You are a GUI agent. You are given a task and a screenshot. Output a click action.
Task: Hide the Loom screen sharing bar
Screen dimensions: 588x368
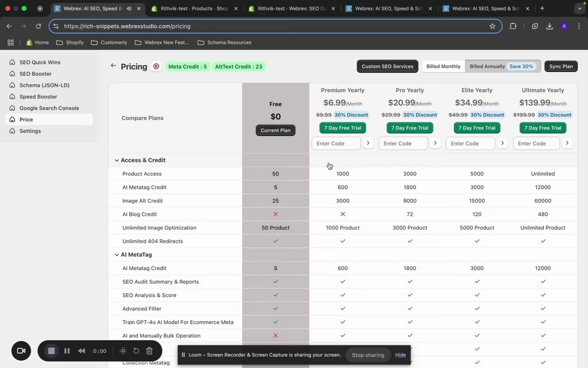click(x=401, y=355)
